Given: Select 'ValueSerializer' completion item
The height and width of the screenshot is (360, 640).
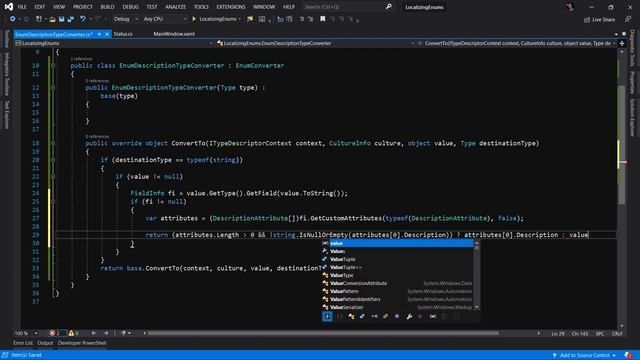Looking at the screenshot, I should click(398, 307).
